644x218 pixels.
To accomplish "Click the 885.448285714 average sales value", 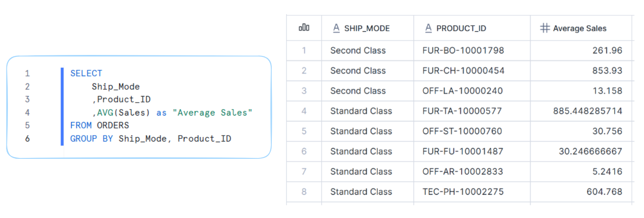I will click(x=587, y=111).
